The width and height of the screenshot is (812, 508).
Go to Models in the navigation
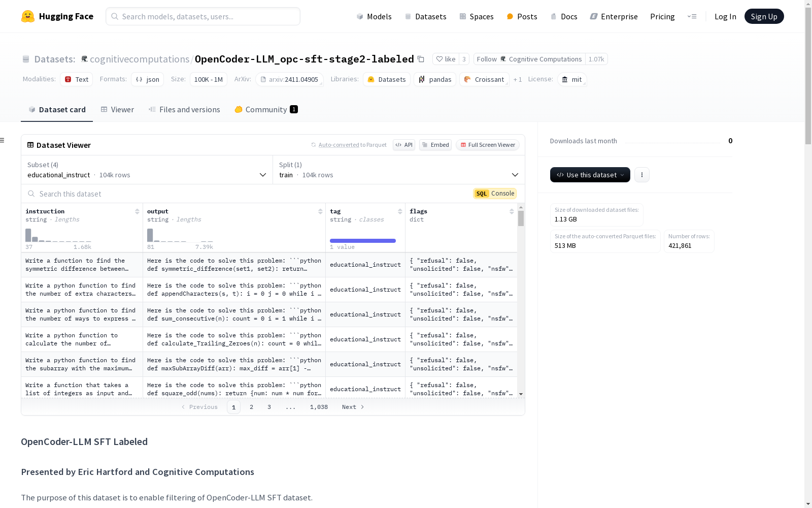pyautogui.click(x=374, y=16)
